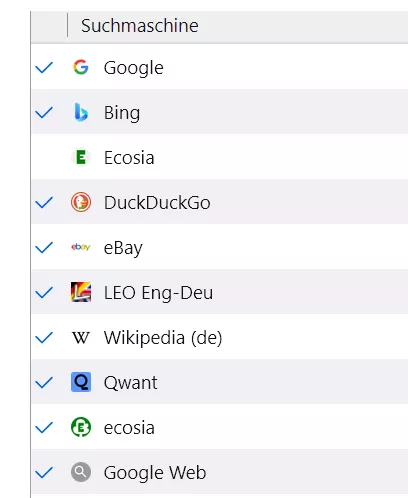The width and height of the screenshot is (408, 498).
Task: Uncheck the Bing checkmark
Action: coord(44,112)
